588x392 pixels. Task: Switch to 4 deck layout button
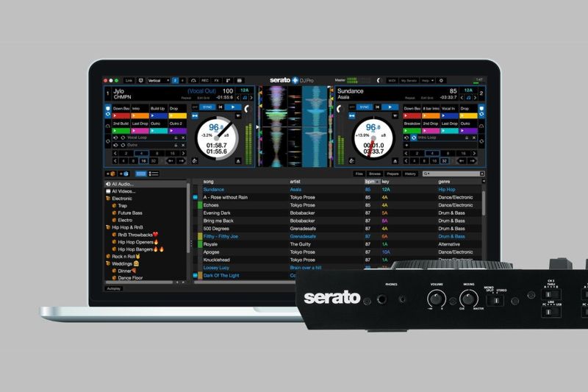pyautogui.click(x=182, y=80)
